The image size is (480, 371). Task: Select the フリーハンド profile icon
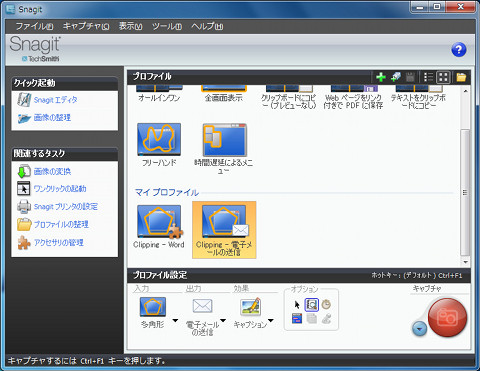click(159, 139)
